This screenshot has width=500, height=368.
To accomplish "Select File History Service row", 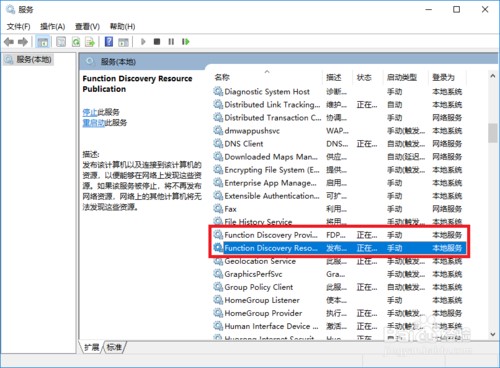I will [x=338, y=222].
